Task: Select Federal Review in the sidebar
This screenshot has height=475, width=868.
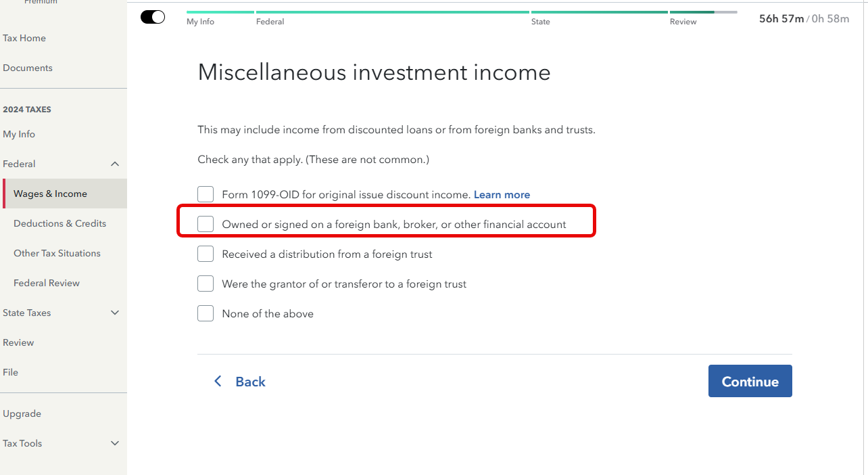Action: coord(47,283)
